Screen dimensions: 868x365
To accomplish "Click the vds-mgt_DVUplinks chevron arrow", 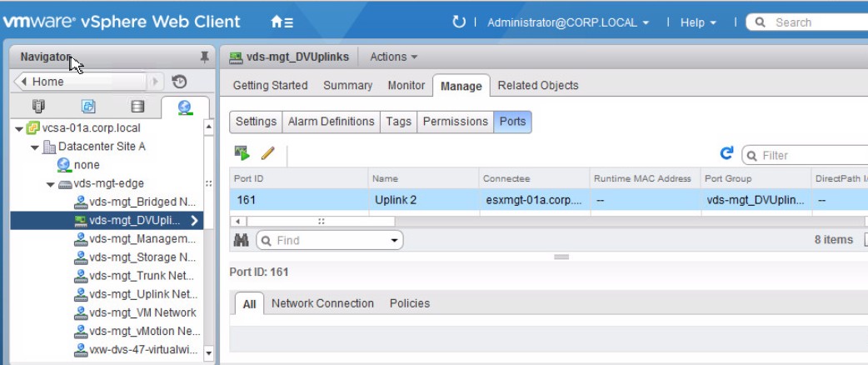I will pyautogui.click(x=194, y=221).
